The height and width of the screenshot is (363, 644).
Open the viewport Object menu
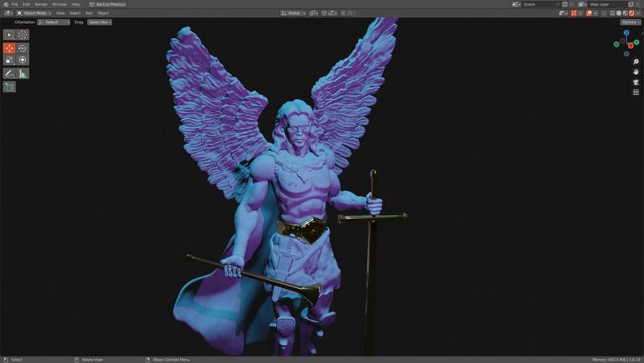pos(103,13)
